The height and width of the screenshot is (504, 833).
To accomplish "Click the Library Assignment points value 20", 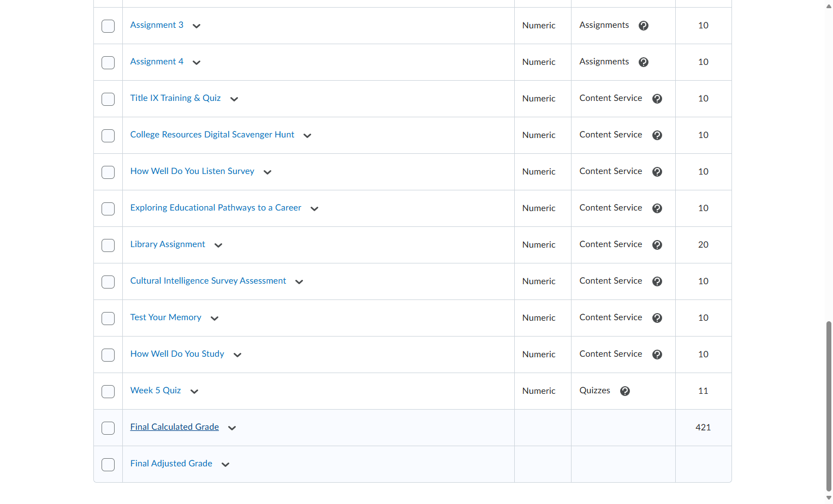I will coord(703,245).
